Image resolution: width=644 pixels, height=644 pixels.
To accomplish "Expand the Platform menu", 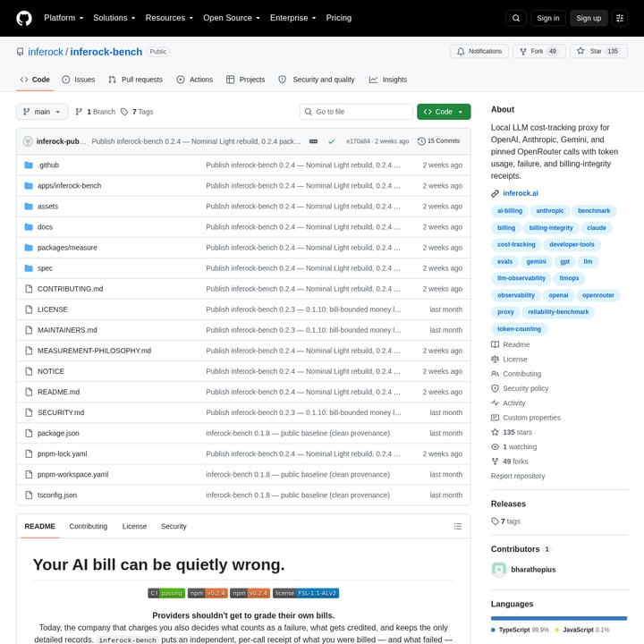I will pos(64,18).
